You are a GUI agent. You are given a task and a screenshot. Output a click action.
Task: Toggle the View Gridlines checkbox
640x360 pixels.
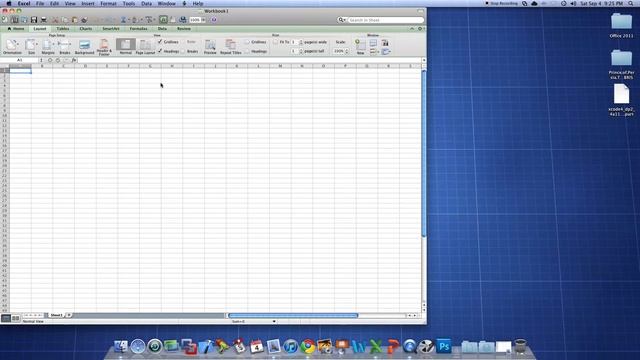coord(160,42)
